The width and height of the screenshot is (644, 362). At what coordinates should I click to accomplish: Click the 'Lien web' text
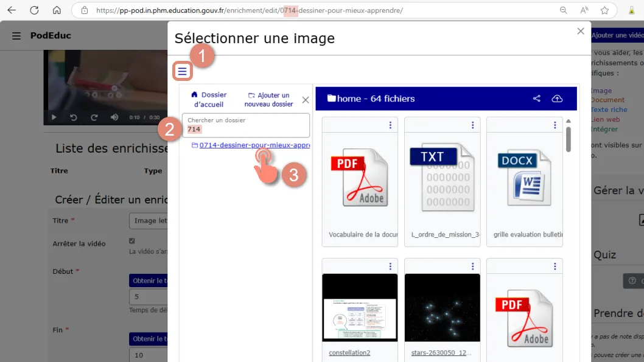(606, 119)
